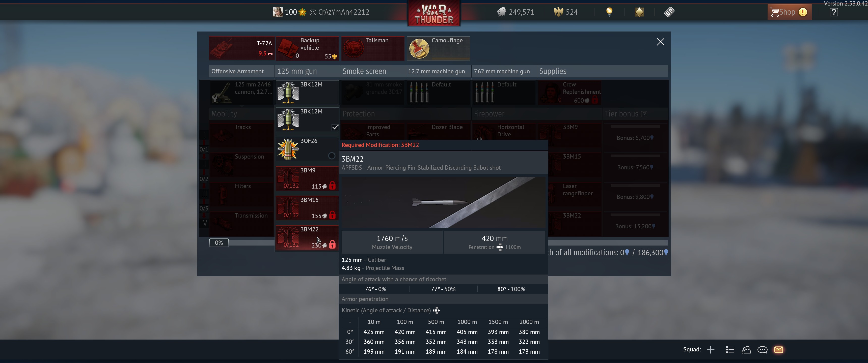Click the lightbulb research points icon
This screenshot has width=868, height=363.
[x=609, y=12]
